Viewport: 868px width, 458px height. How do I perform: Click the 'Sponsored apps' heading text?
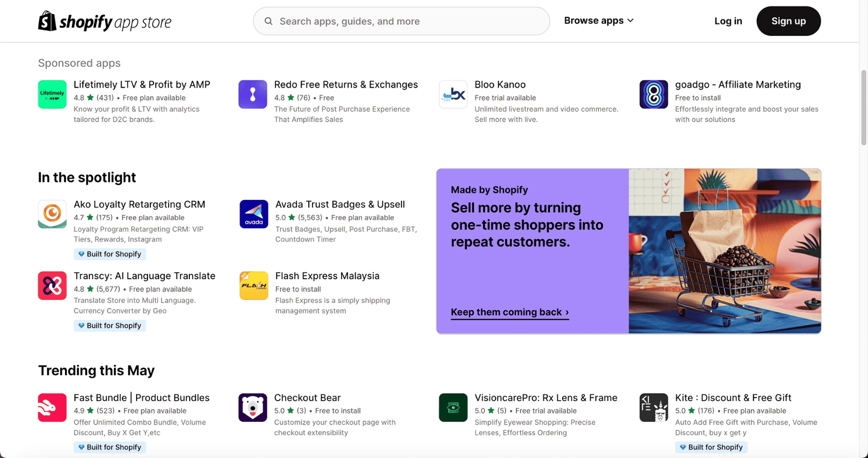(x=79, y=63)
